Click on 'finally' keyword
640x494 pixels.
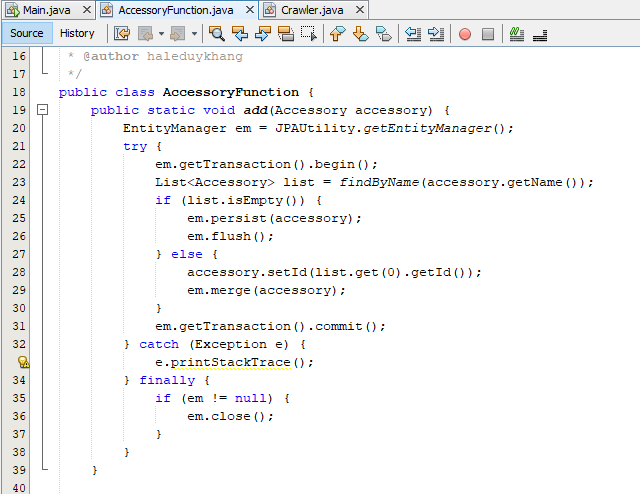(x=167, y=381)
